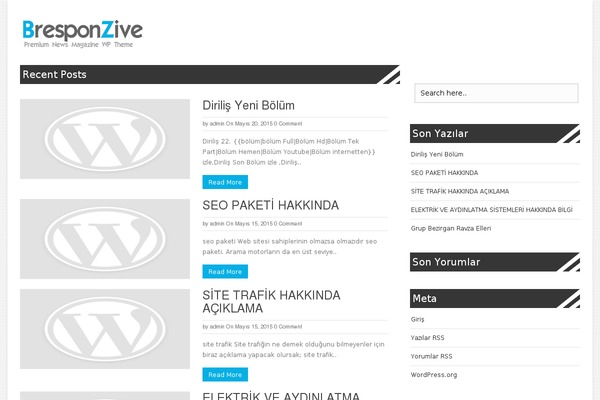
Task: Click the 'Premium News Magazine WP Theme' tagline
Action: pos(78,45)
